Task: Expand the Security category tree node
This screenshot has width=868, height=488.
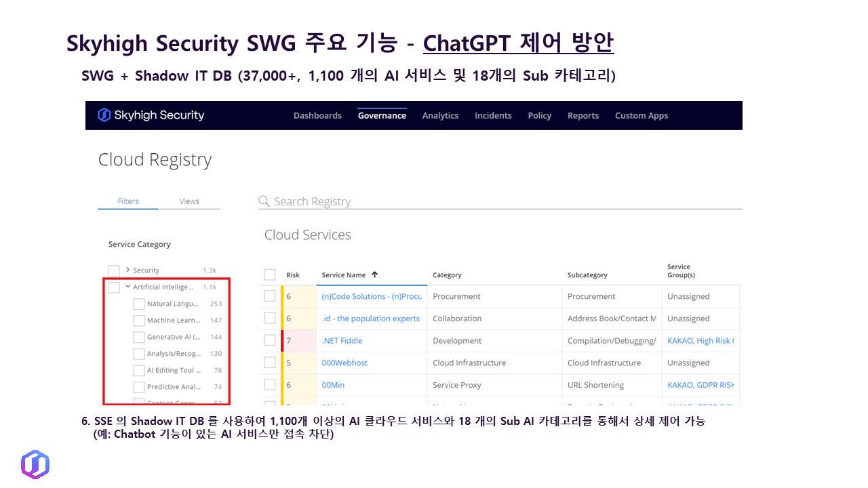Action: 127,270
